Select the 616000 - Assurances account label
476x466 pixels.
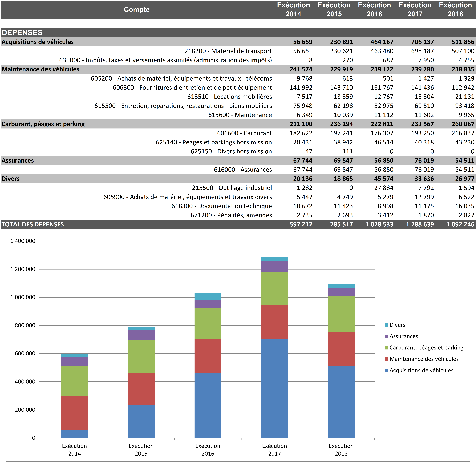point(243,170)
